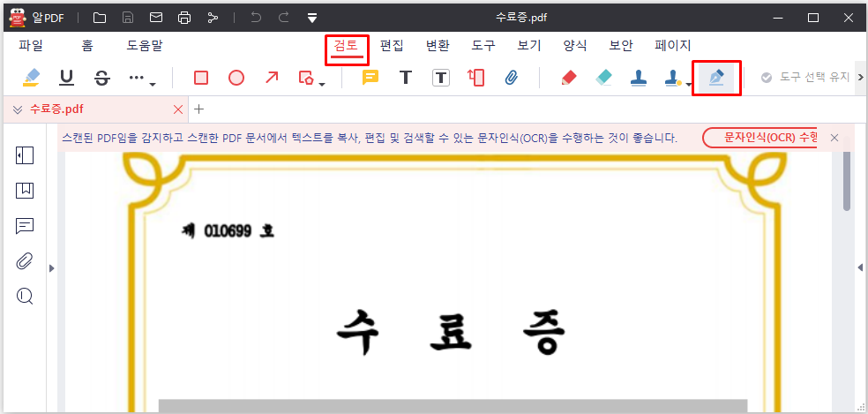Switch to the 검토 tab

pyautogui.click(x=347, y=46)
